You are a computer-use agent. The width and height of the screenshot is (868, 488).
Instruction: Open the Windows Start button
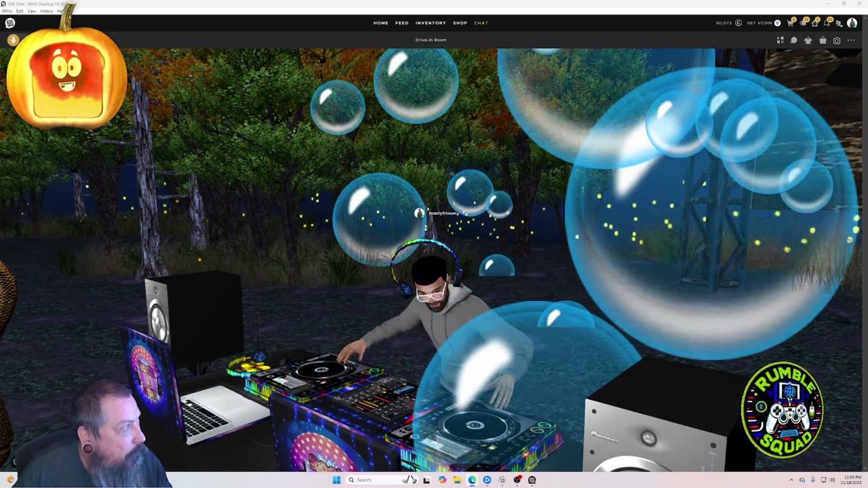click(336, 480)
